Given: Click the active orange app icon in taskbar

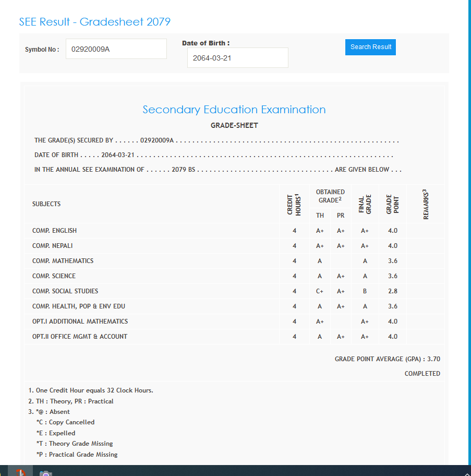Looking at the screenshot, I should click(20, 472).
